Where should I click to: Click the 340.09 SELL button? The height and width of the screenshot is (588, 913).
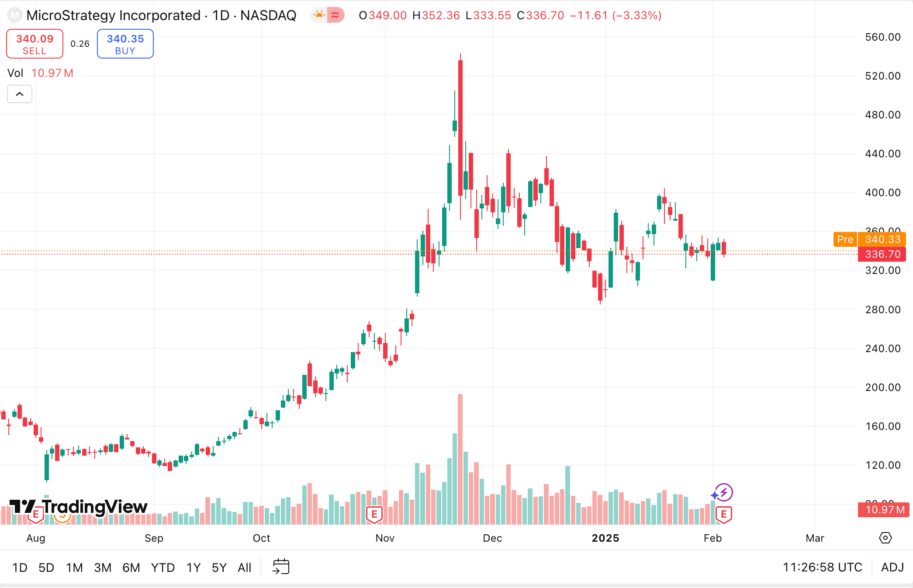click(35, 44)
